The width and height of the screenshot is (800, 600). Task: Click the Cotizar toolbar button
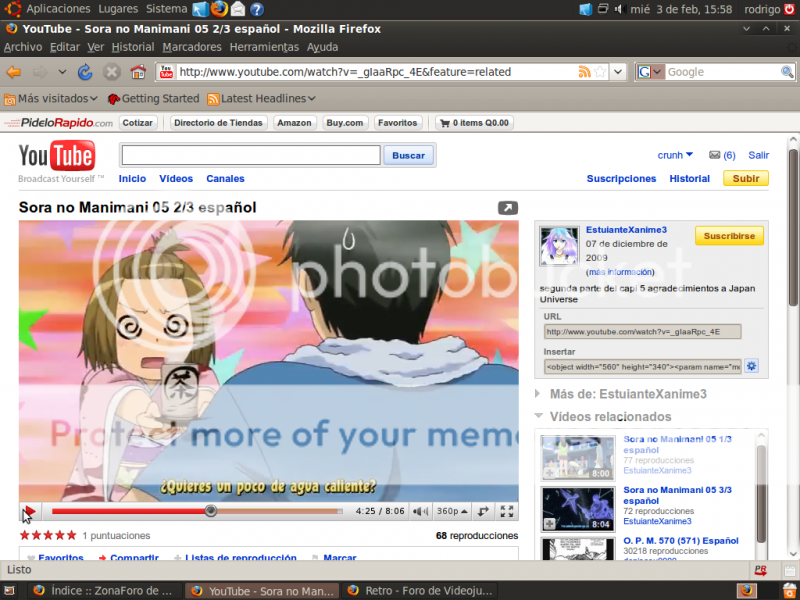[137, 123]
